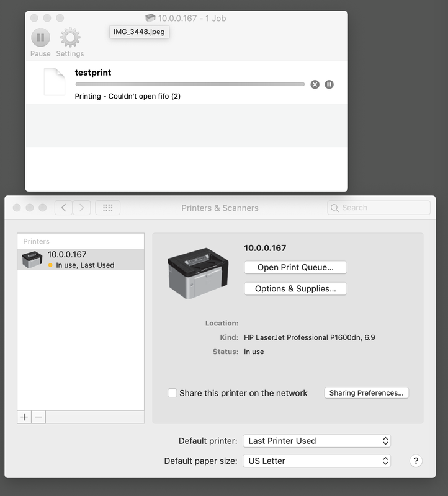The image size is (448, 496).
Task: Click the Printing - Couldn't open fifo status
Action: pyautogui.click(x=128, y=96)
